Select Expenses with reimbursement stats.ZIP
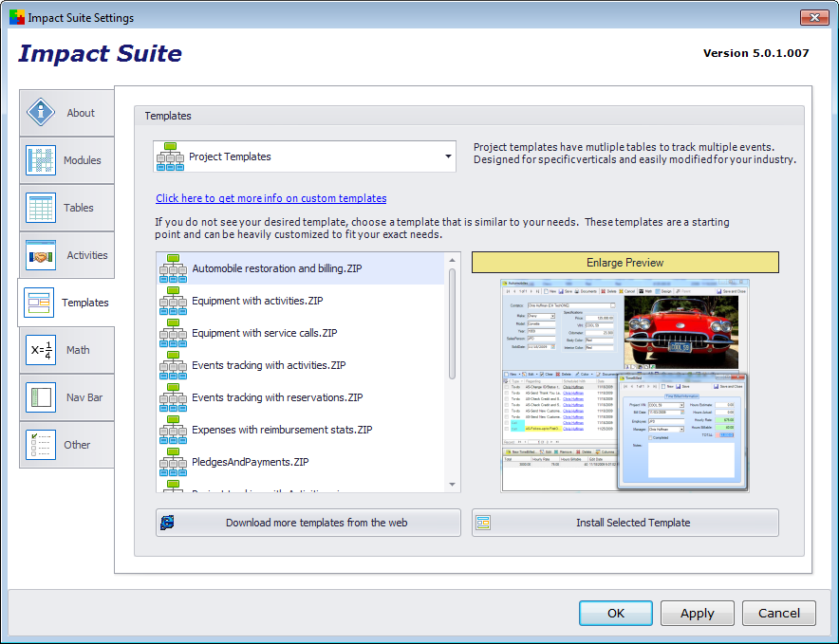The height and width of the screenshot is (644, 839). click(301, 430)
